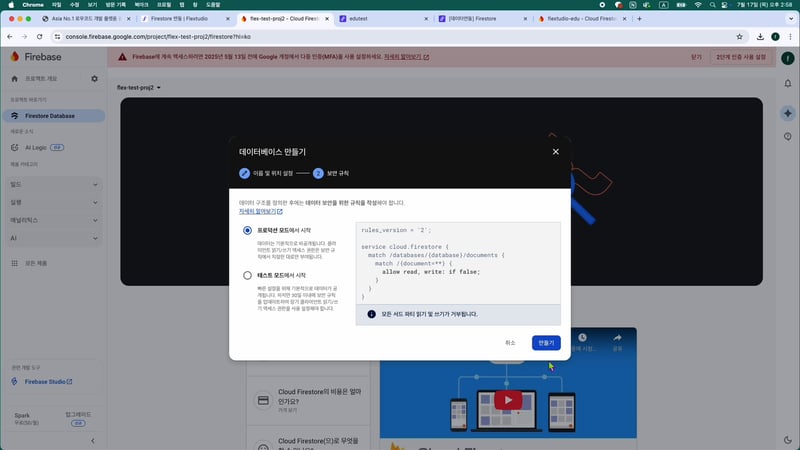This screenshot has height=450, width=800.
Task: Click the home icon for project overview
Action: (x=15, y=79)
